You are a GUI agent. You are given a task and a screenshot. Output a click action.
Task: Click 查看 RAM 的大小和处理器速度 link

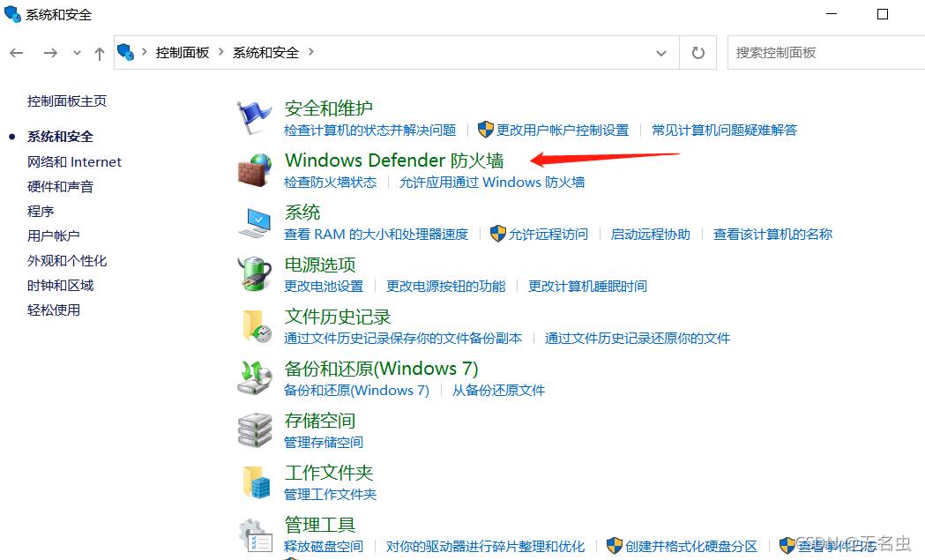point(376,235)
